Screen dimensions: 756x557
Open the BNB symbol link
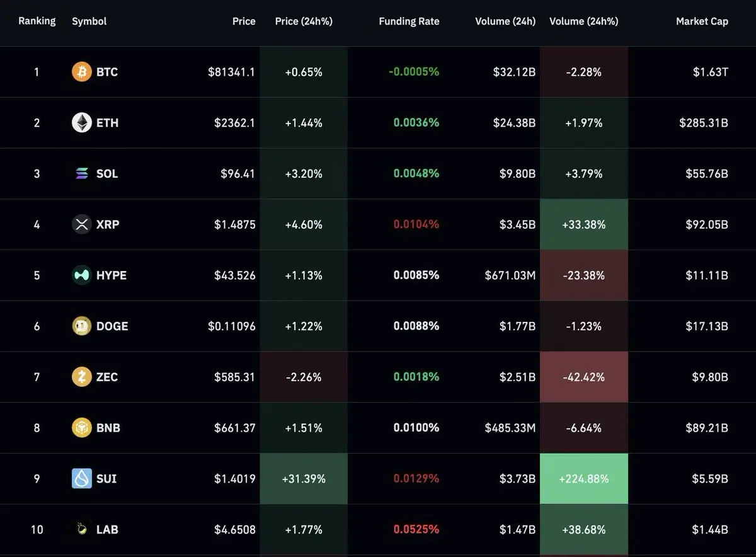[108, 428]
